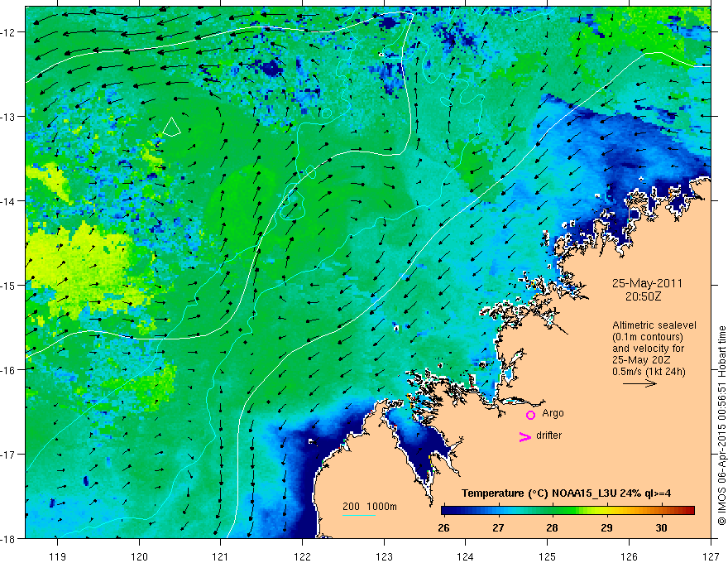Click the '0.5m/s (1kt 24h)' text
728x563 pixels.
tap(649, 372)
